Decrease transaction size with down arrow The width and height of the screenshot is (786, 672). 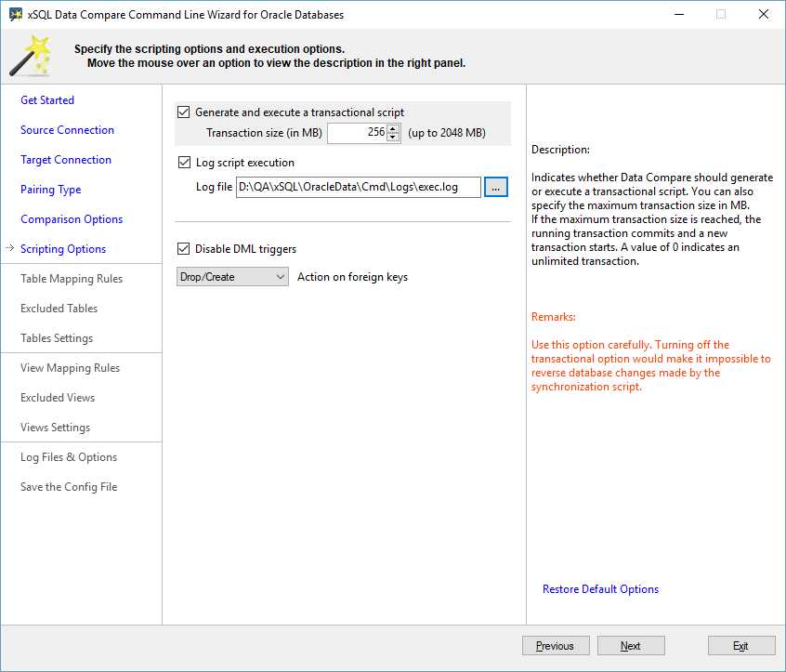(394, 137)
